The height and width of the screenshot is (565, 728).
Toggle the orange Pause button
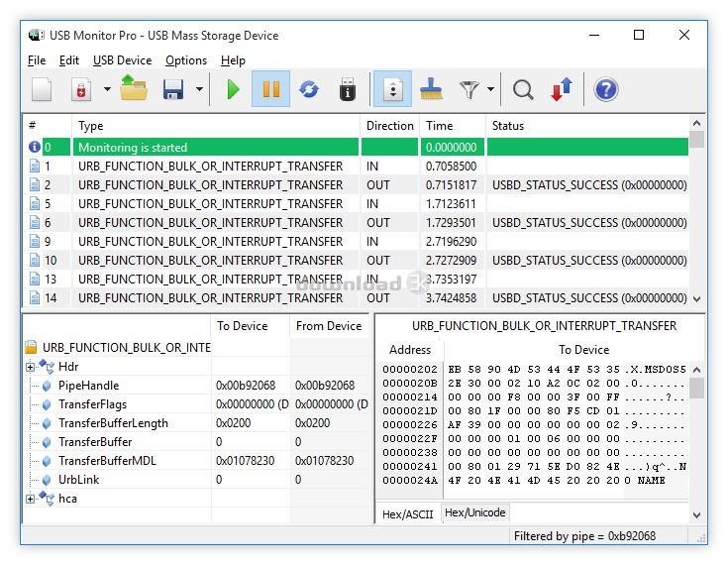[271, 89]
